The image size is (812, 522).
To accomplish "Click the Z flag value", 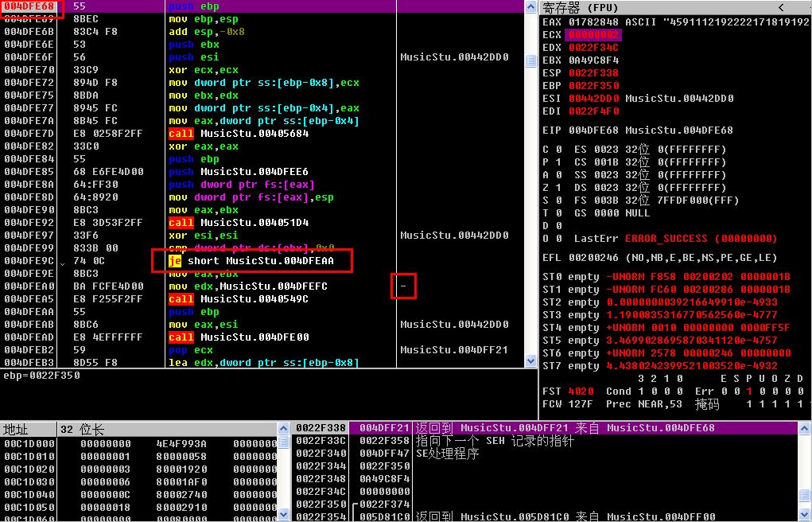I will [x=559, y=188].
